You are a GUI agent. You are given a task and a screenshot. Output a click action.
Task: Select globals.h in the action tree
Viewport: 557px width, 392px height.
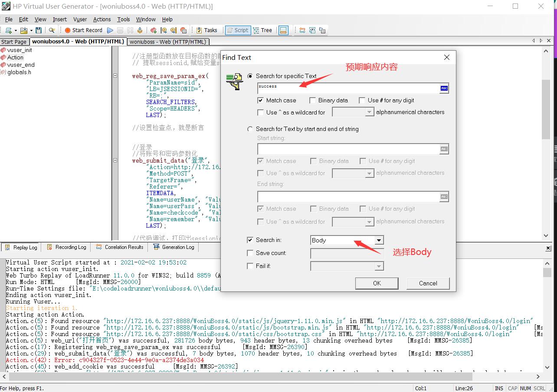pos(19,72)
